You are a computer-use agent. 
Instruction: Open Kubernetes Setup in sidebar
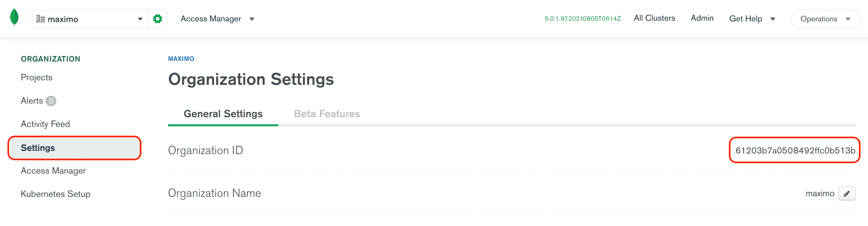[x=55, y=194]
